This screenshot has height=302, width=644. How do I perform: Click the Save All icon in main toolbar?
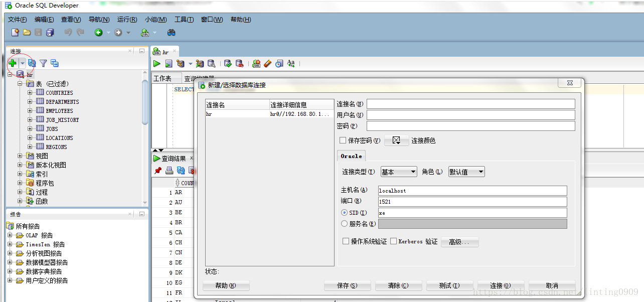pyautogui.click(x=50, y=33)
